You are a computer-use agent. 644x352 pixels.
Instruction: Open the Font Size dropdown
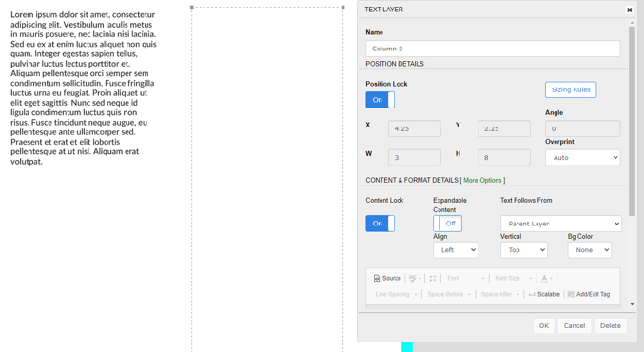(514, 278)
